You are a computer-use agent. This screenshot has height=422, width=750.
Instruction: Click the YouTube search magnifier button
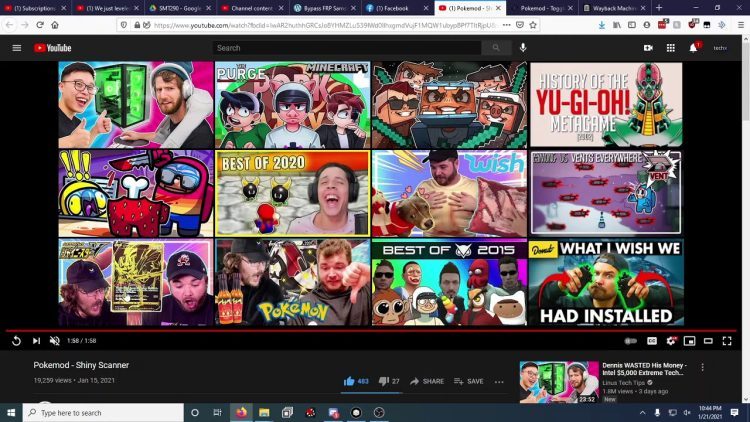(x=496, y=48)
